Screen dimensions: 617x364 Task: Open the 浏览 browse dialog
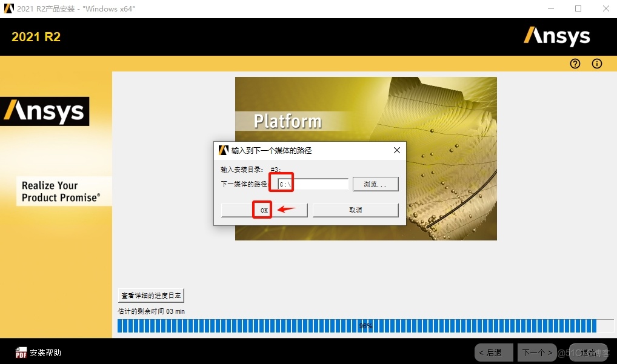click(375, 184)
